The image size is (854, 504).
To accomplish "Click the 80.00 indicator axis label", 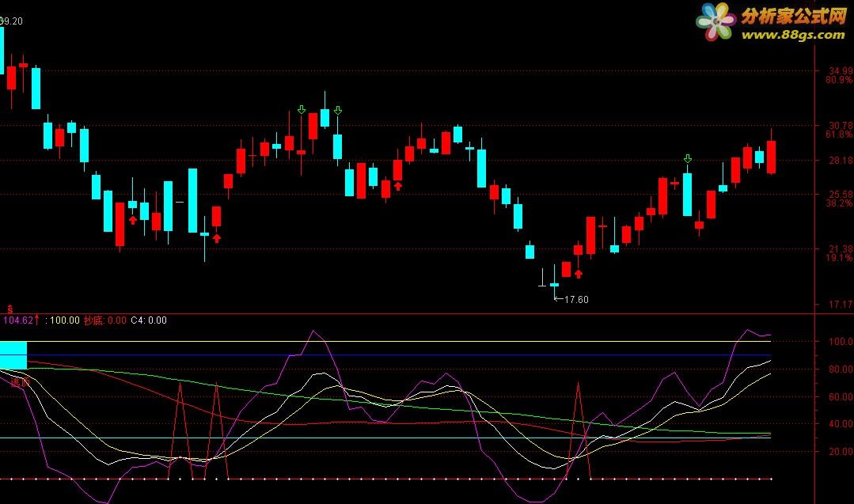I will pyautogui.click(x=841, y=369).
